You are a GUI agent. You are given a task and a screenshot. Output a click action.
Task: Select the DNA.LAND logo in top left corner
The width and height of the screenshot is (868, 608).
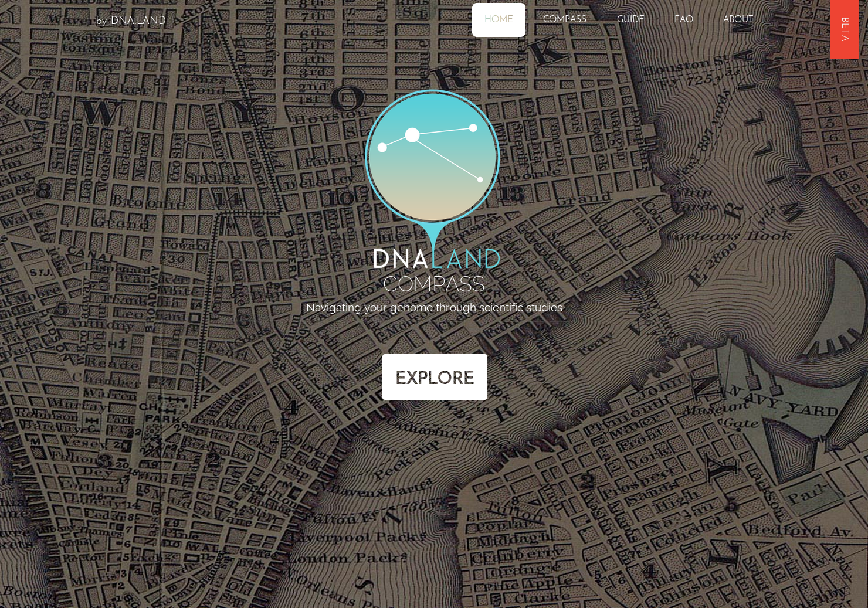[131, 21]
